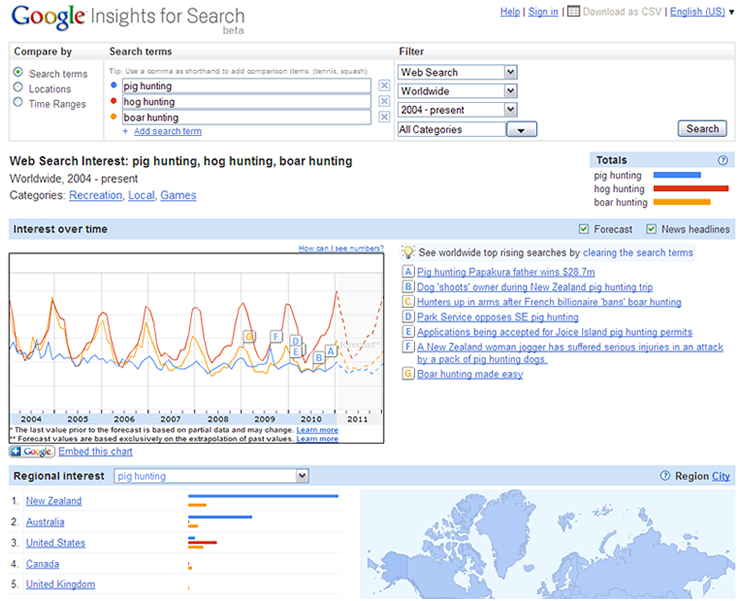
Task: Click the Sign in link
Action: click(x=543, y=11)
